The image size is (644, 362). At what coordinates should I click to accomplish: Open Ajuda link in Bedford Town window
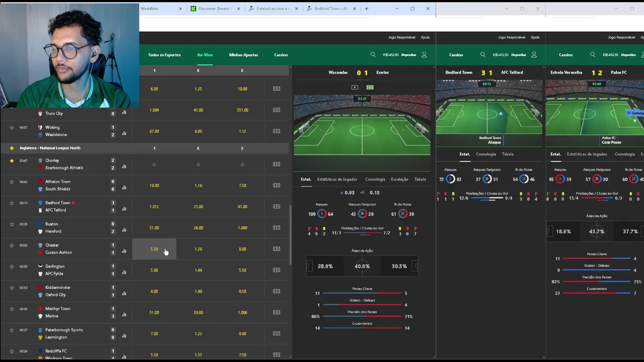point(535,37)
